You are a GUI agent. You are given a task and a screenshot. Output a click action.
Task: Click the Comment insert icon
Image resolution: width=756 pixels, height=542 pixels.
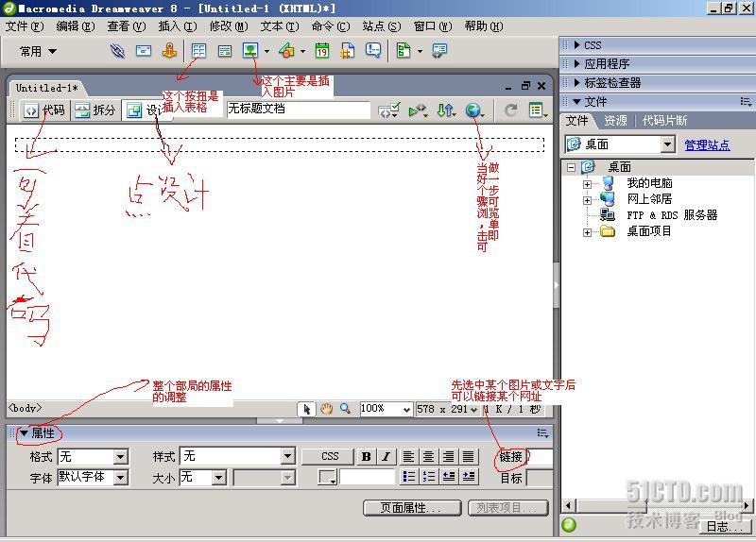click(373, 51)
